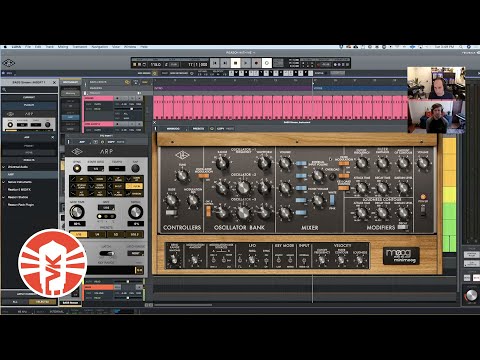
Task: Stop playback with the stop button
Action: pyautogui.click(x=236, y=63)
